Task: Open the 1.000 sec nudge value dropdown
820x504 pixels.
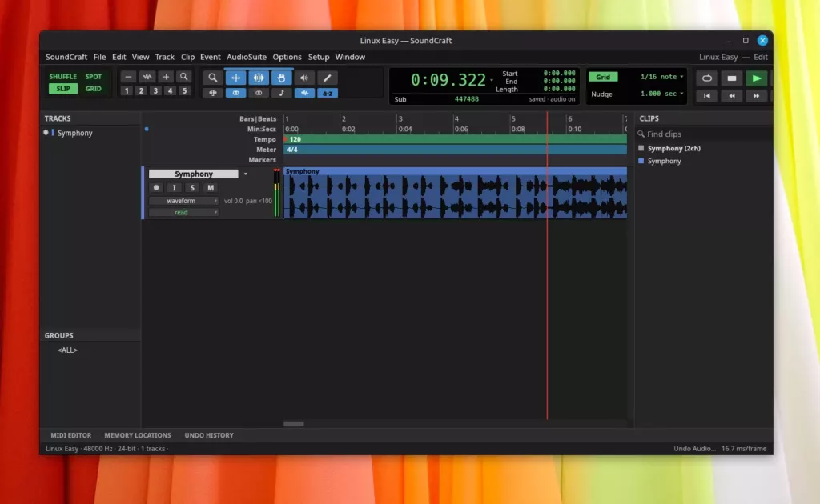Action: click(x=662, y=94)
